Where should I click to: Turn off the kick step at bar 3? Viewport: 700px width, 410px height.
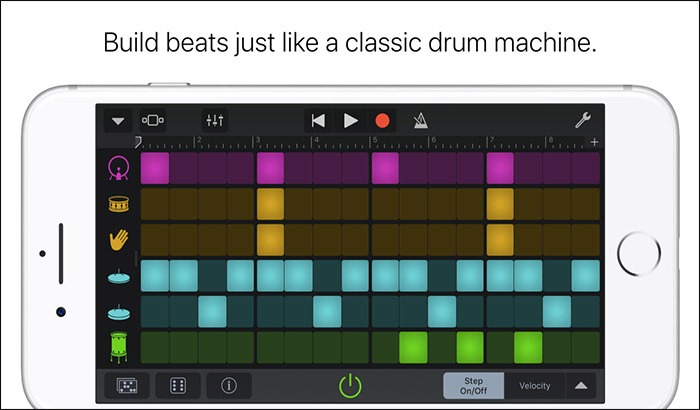[270, 168]
